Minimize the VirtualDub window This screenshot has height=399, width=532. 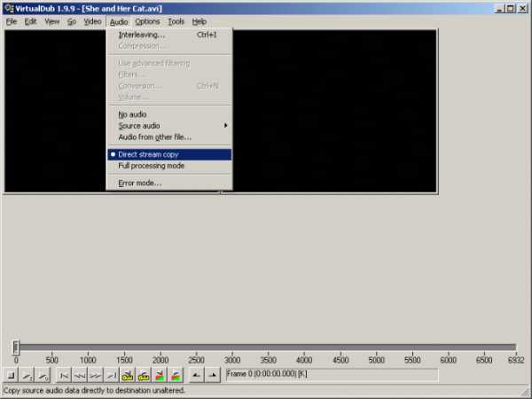(x=499, y=9)
